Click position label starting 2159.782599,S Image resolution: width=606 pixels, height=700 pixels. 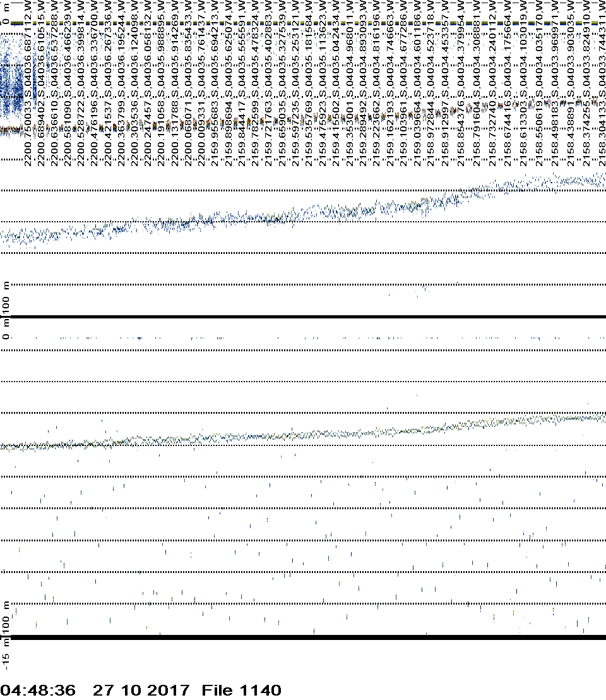pyautogui.click(x=255, y=83)
